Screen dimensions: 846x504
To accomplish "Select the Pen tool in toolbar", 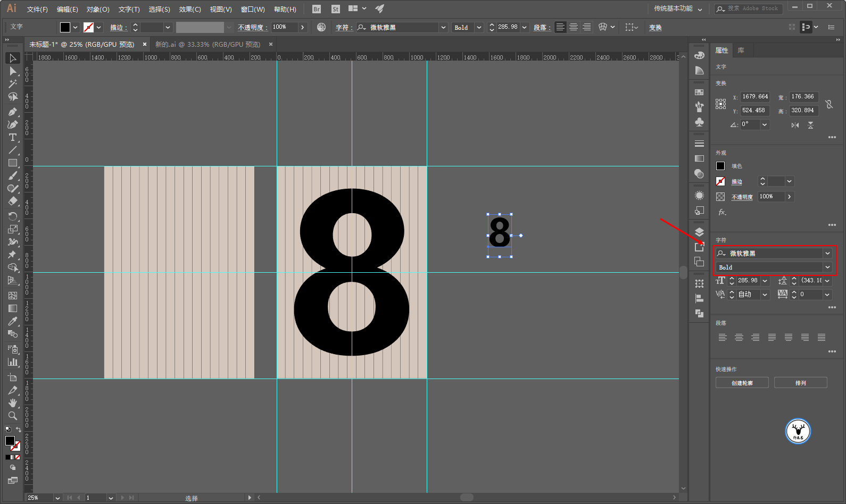I will point(13,112).
